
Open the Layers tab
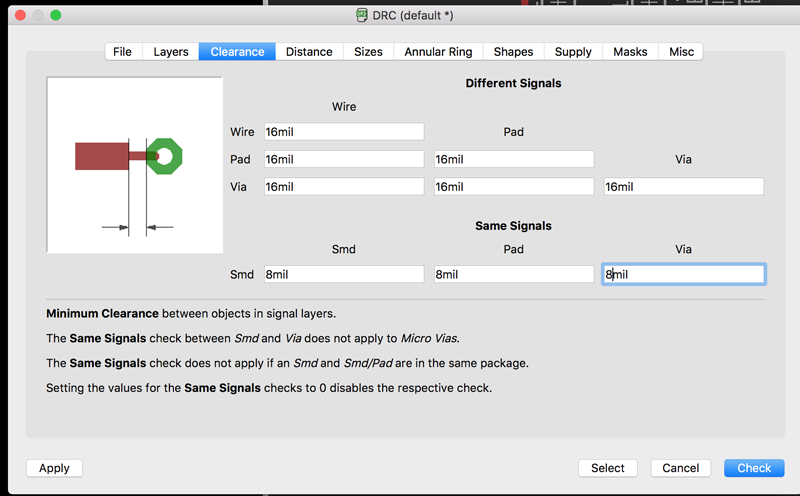pos(170,52)
